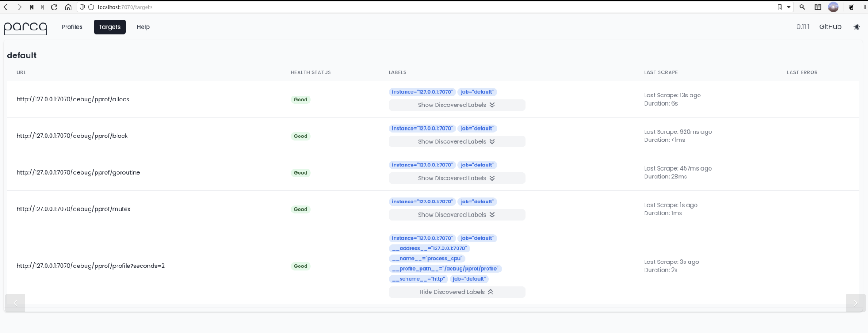Click the goroutine pprof URL
The height and width of the screenshot is (333, 868).
click(78, 172)
